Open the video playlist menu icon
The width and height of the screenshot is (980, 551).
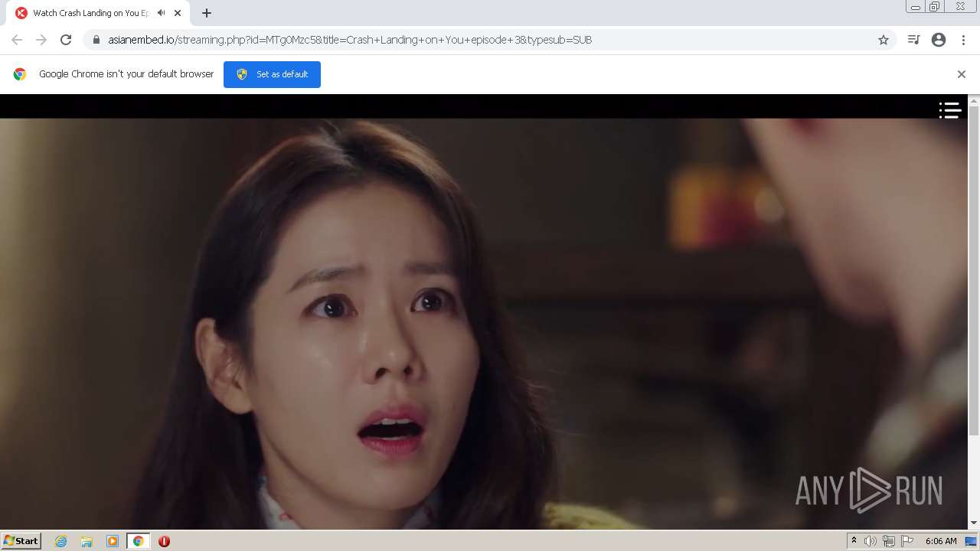coord(950,111)
